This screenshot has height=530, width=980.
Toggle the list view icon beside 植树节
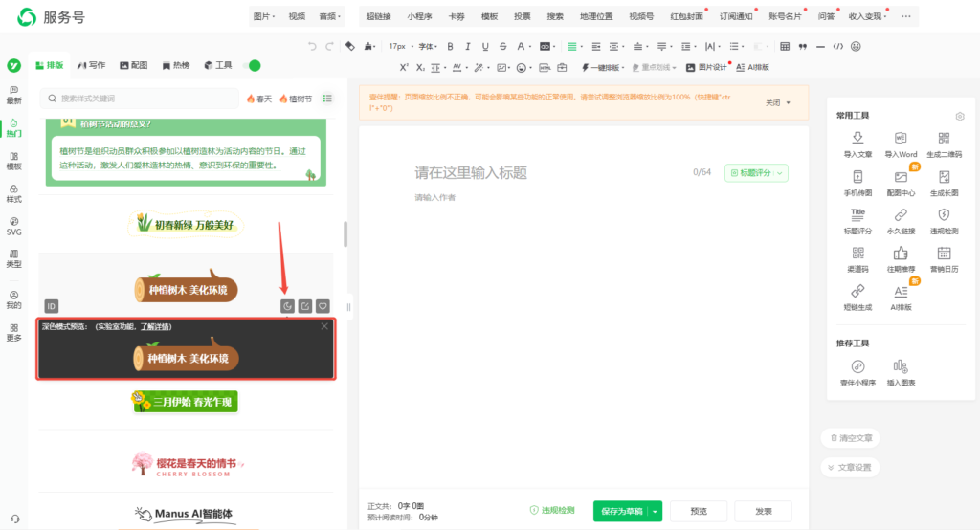pyautogui.click(x=327, y=99)
